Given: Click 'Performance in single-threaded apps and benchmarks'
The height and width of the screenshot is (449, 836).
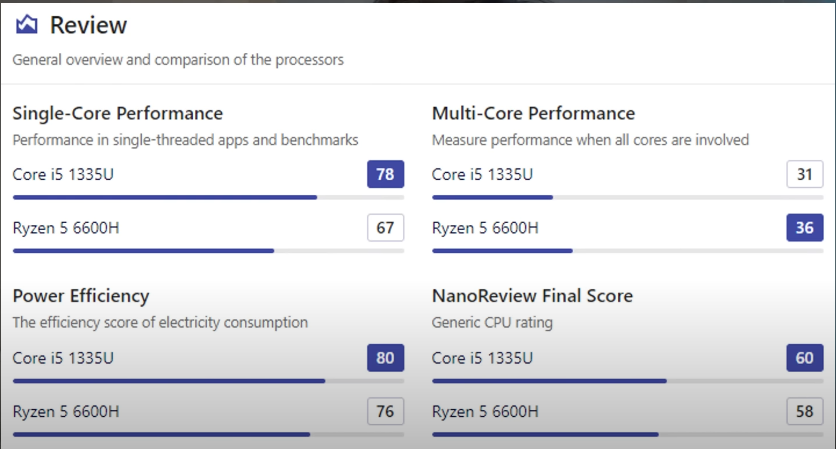Looking at the screenshot, I should [186, 140].
